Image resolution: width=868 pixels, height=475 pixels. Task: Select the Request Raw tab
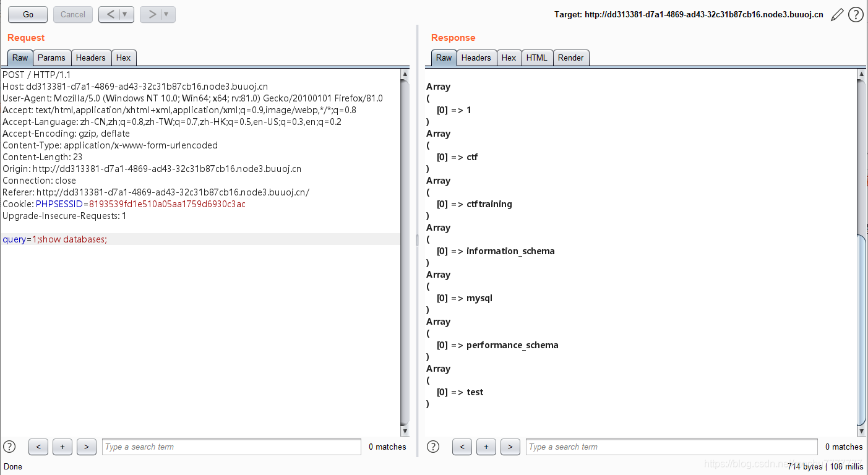[x=20, y=58]
